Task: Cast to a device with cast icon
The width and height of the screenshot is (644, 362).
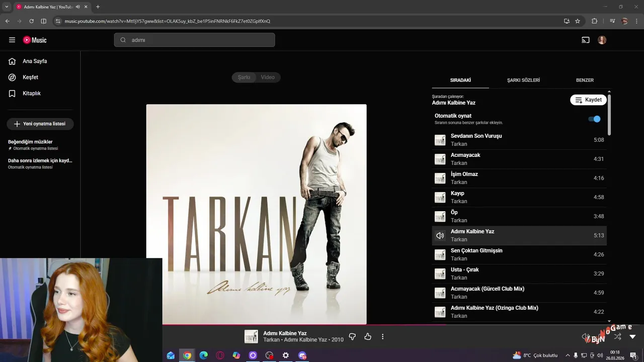Action: click(x=586, y=40)
